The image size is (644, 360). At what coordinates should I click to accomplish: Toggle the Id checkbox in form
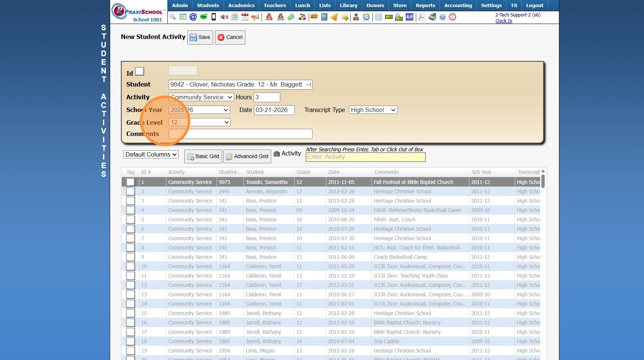pyautogui.click(x=140, y=71)
